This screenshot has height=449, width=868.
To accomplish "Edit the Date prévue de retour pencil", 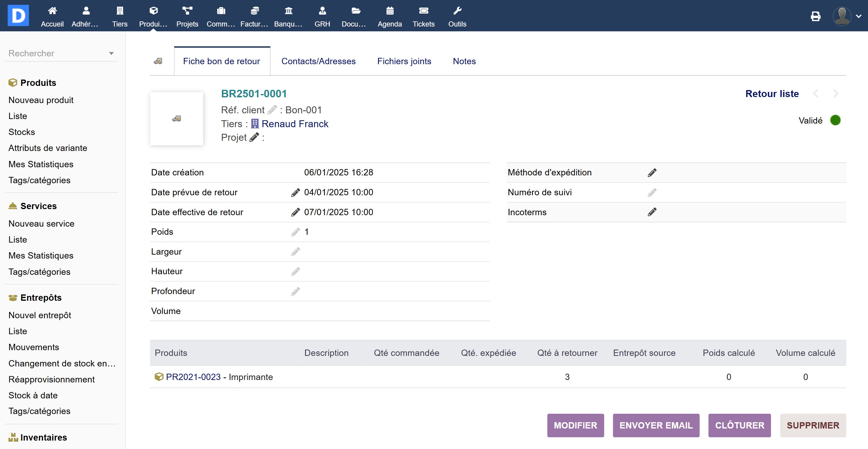I will point(295,192).
